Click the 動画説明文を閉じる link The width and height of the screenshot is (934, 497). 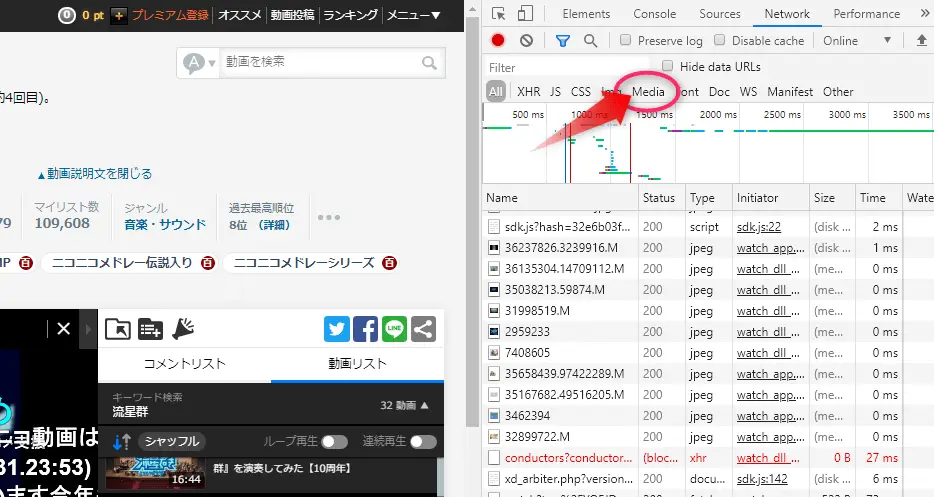pyautogui.click(x=95, y=173)
